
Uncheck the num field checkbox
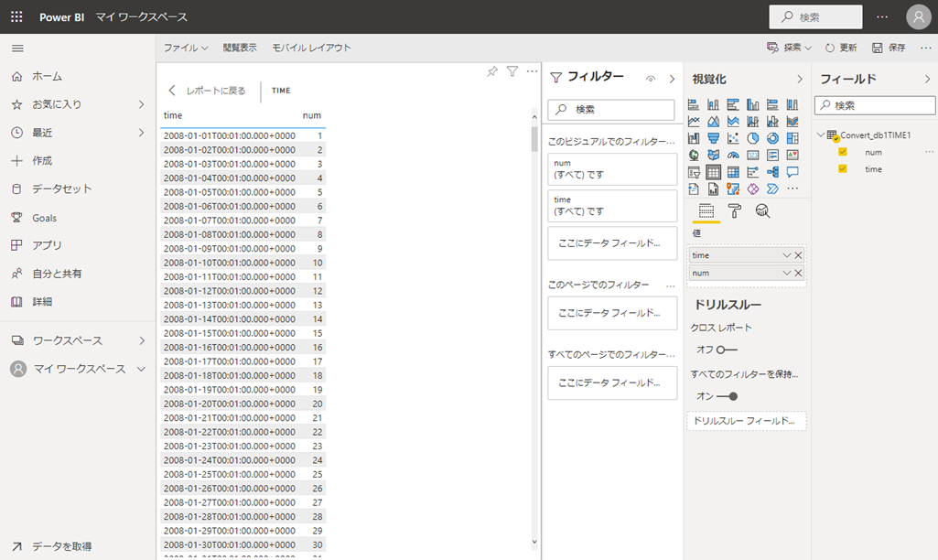click(843, 152)
